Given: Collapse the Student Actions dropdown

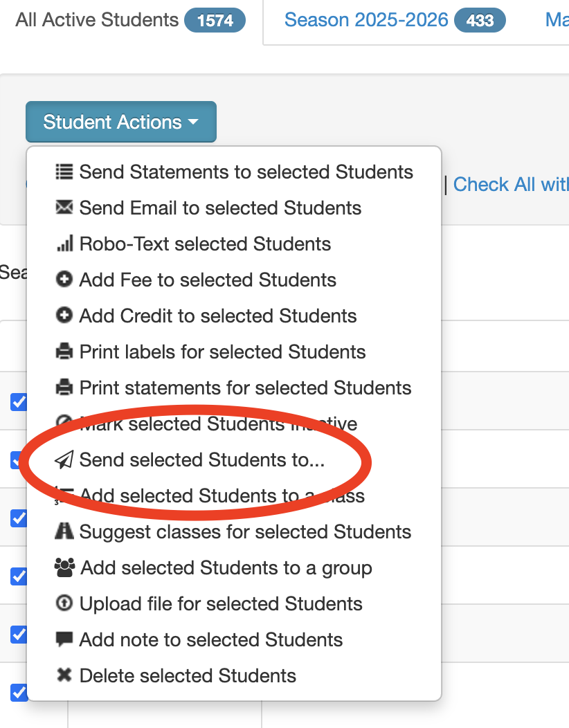Looking at the screenshot, I should 120,122.
